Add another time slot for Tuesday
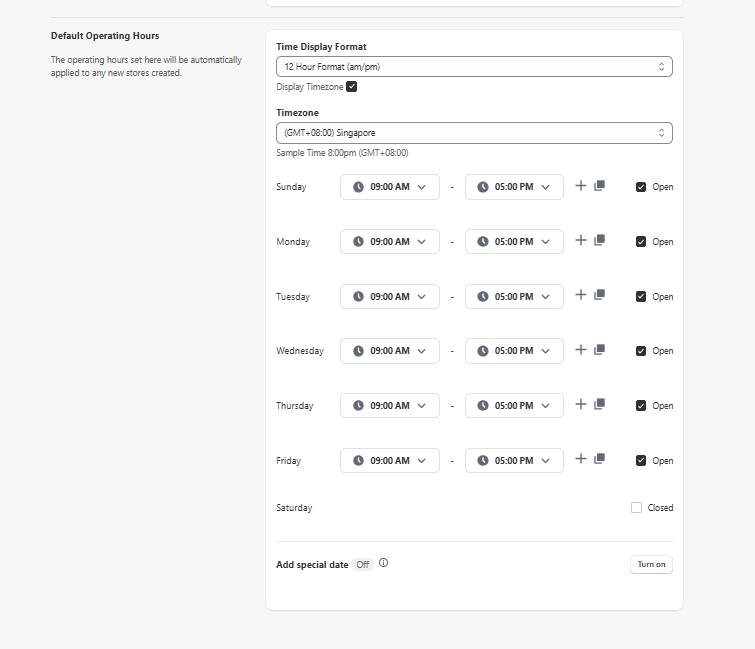 coord(581,295)
